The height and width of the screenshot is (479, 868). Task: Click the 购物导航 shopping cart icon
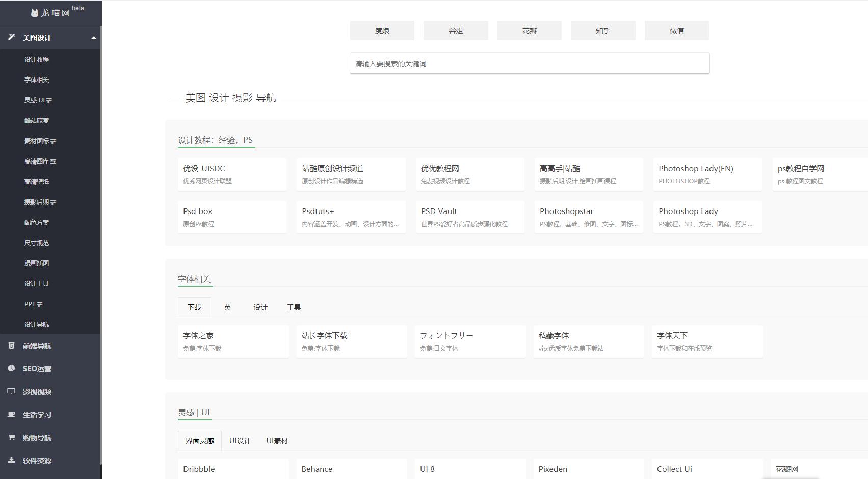coord(11,437)
